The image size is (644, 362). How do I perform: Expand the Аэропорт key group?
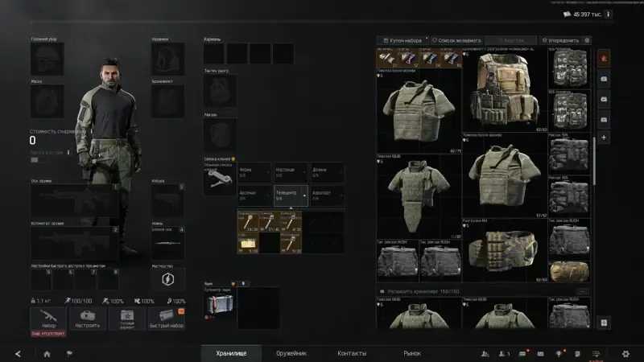(327, 195)
